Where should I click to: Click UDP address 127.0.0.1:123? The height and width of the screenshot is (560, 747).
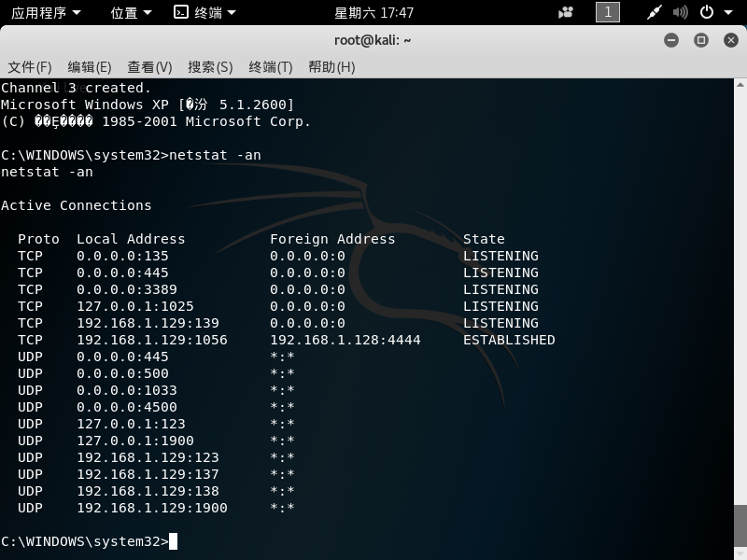(131, 424)
